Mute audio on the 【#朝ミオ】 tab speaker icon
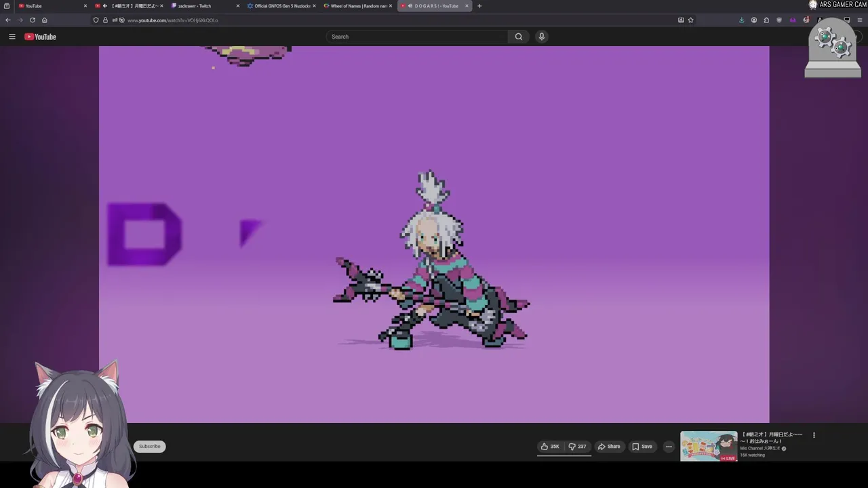 coord(105,6)
